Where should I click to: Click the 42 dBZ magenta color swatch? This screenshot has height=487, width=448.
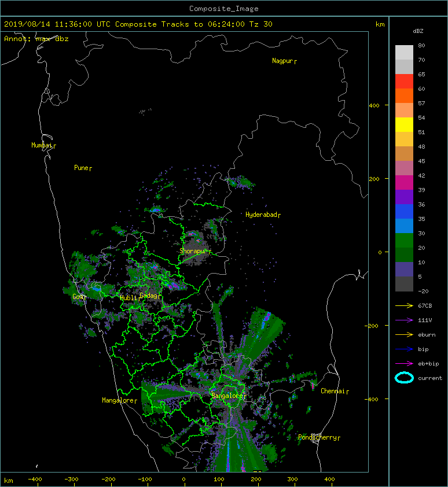click(x=404, y=183)
